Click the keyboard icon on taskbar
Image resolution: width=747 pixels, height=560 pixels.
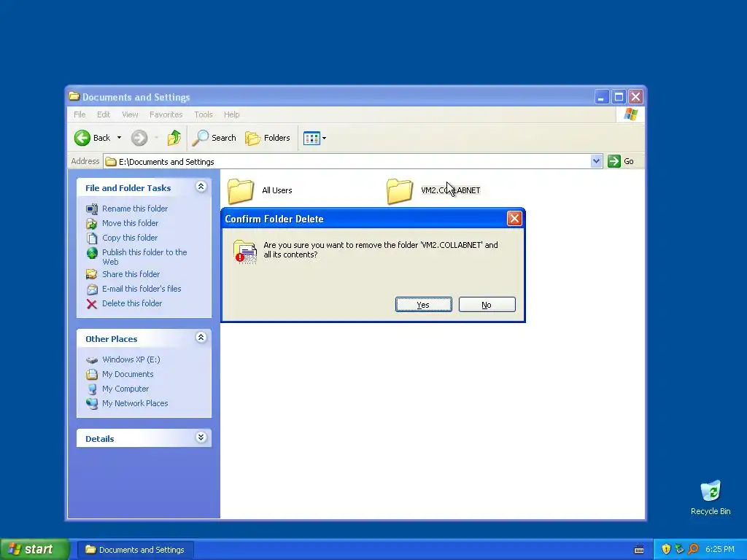[x=639, y=550]
